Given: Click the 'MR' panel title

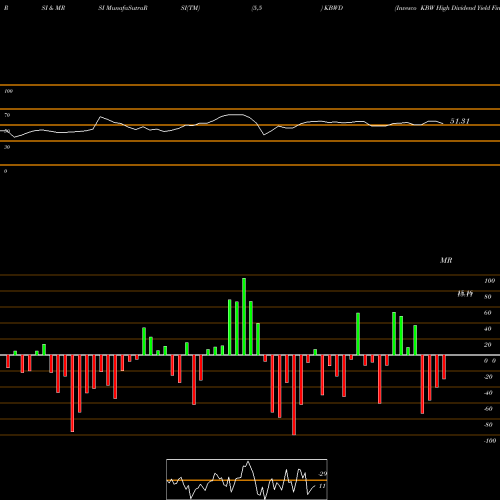Looking at the screenshot, I should coord(446,260).
